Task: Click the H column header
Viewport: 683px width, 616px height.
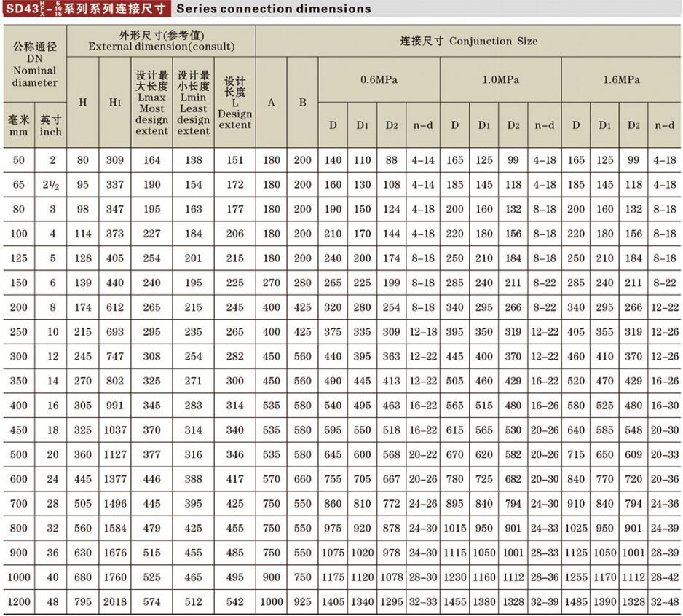Action: [x=83, y=102]
